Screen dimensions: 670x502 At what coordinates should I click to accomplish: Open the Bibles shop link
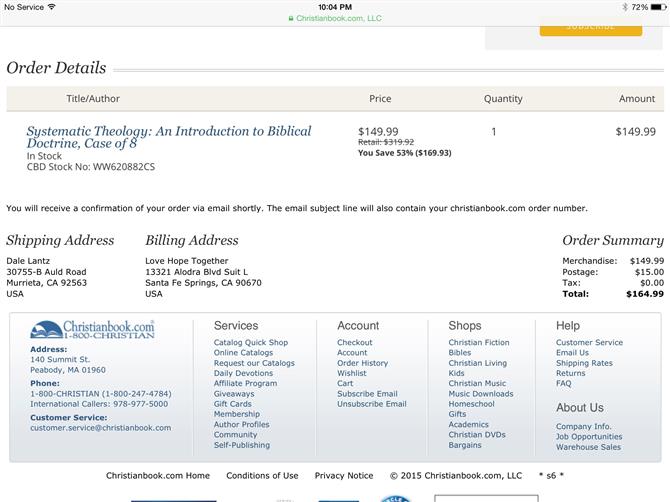(460, 352)
